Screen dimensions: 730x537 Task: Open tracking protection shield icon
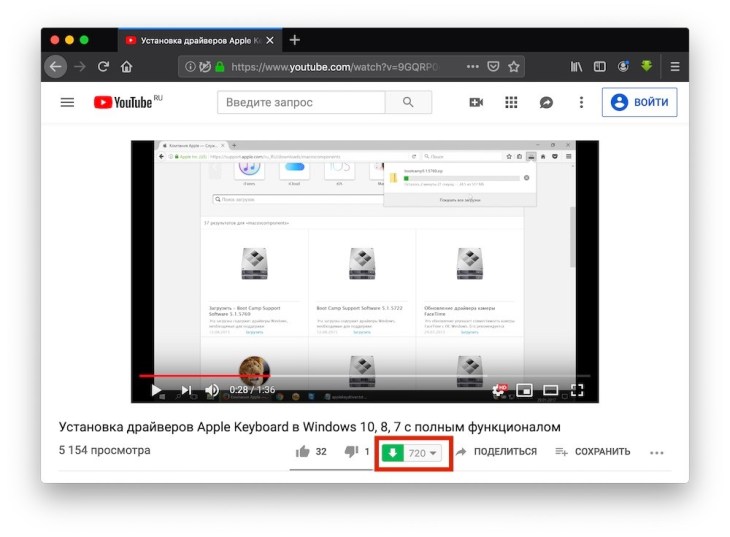point(205,67)
